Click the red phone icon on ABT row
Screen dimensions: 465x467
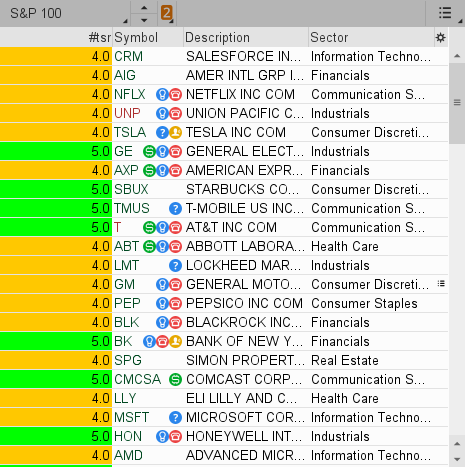click(175, 247)
